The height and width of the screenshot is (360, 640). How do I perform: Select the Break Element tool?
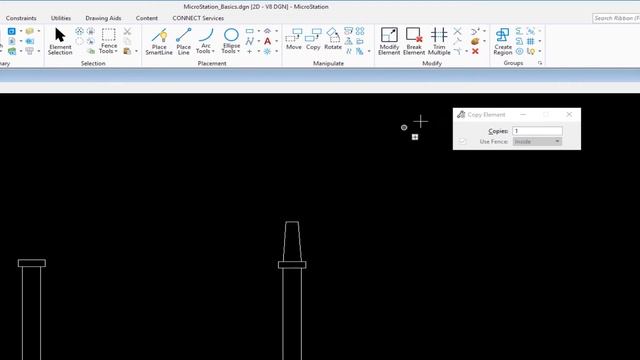pyautogui.click(x=413, y=41)
